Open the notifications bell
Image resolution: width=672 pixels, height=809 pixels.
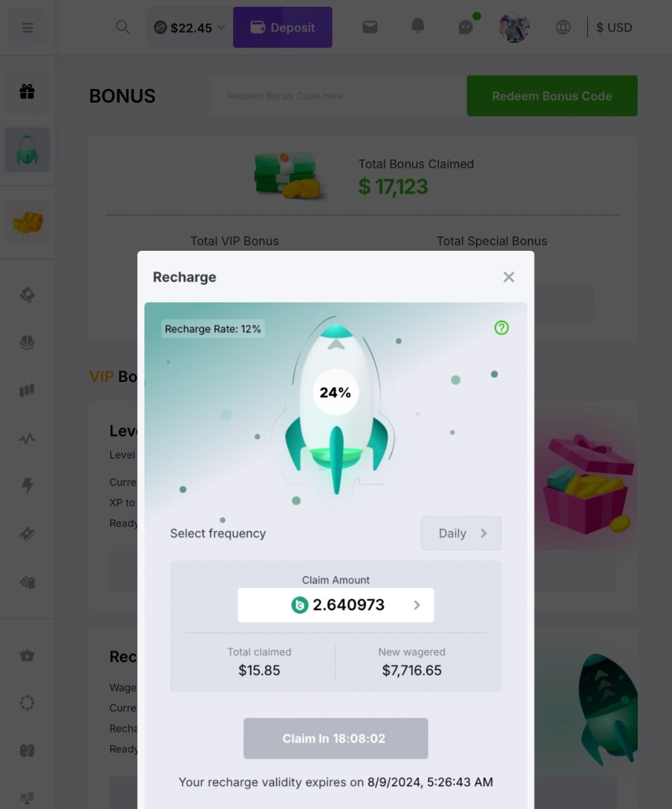click(x=418, y=26)
